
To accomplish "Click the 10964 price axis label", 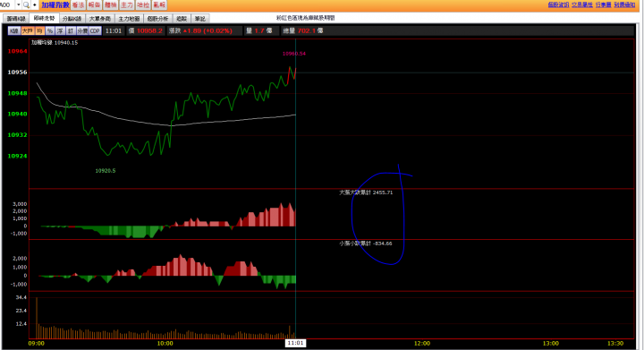I will click(17, 51).
